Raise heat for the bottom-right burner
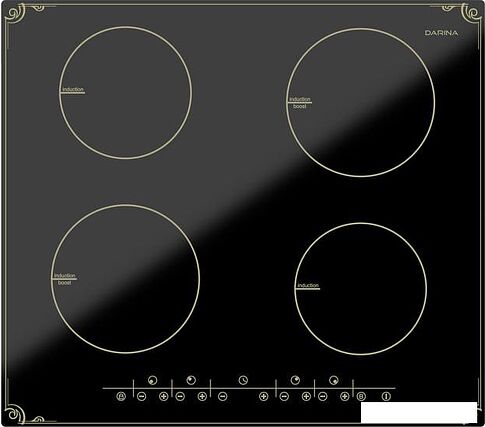Screen dimensions: 485x427 pyautogui.click(x=345, y=396)
